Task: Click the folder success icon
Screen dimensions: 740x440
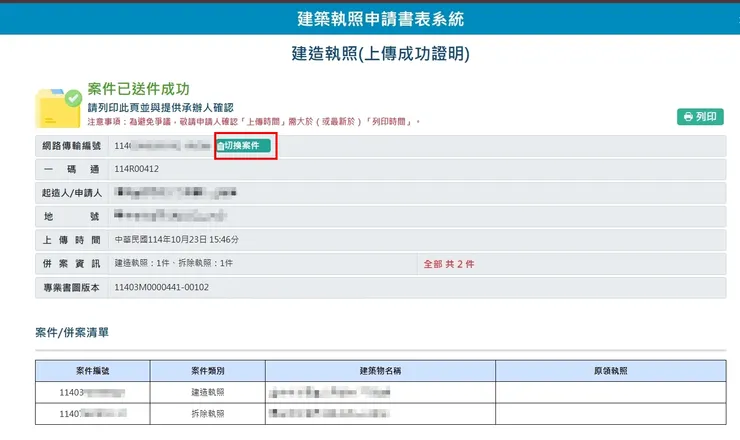Action: tap(59, 108)
